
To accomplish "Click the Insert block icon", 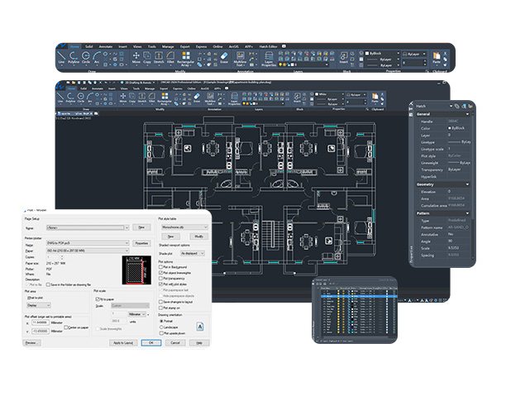I will (x=343, y=59).
